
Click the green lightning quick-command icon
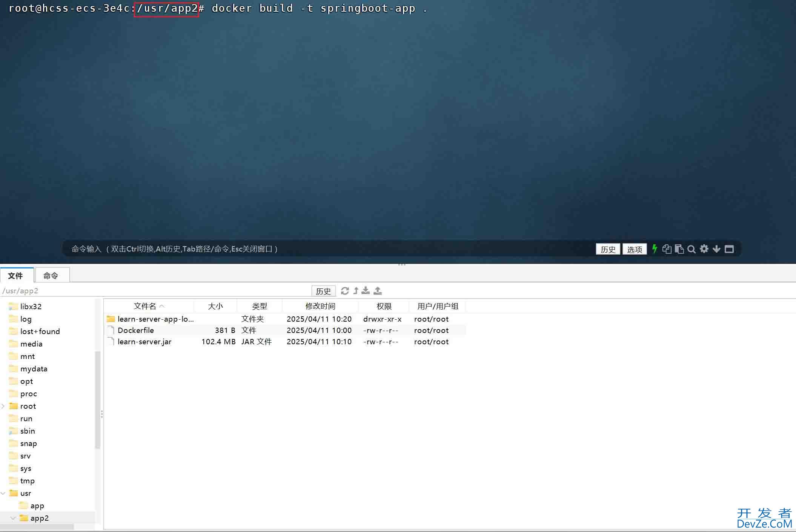[x=655, y=249]
